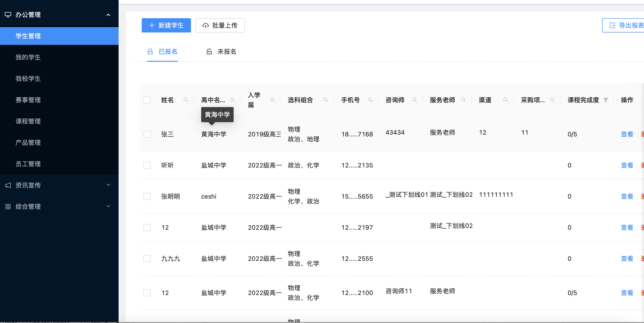Click the export icon in 导出报表
The width and height of the screenshot is (644, 323).
point(612,25)
